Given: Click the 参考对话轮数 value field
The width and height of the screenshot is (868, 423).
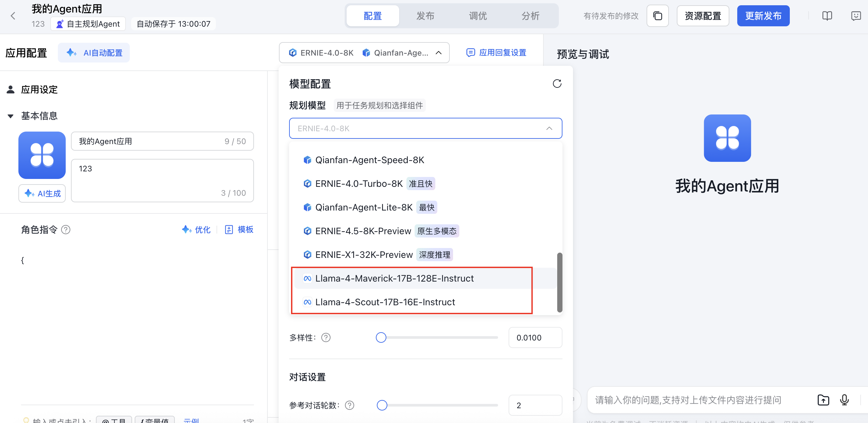Looking at the screenshot, I should coord(535,405).
